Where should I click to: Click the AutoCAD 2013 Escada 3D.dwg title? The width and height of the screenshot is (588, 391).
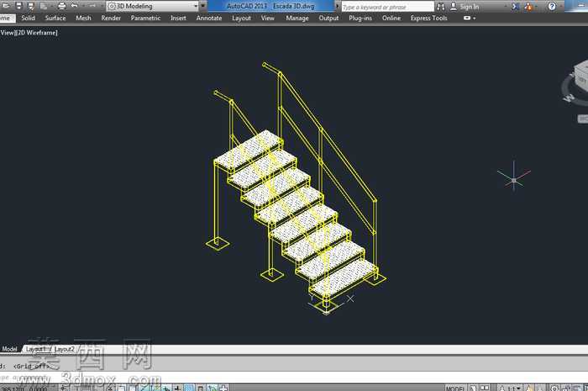pyautogui.click(x=270, y=6)
